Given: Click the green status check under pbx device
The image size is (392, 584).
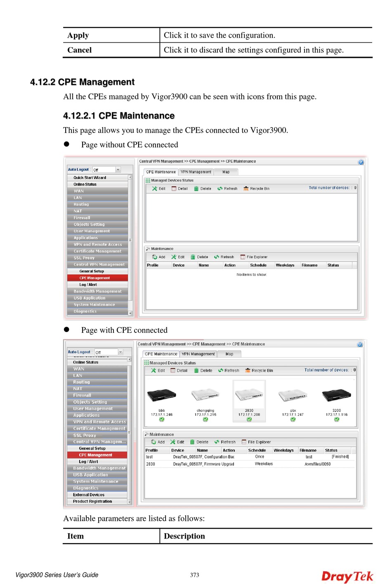Looking at the screenshot, I should (293, 419).
